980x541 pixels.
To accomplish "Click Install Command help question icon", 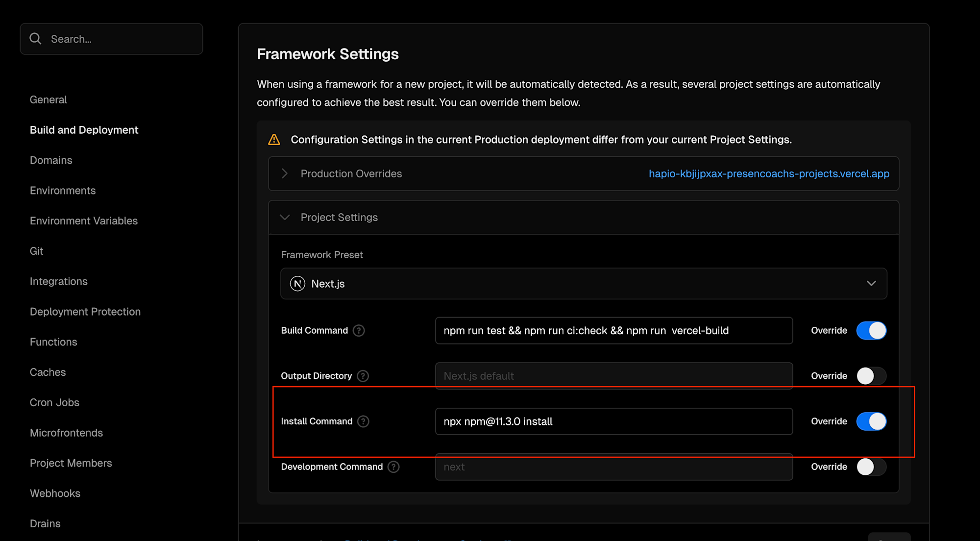I will 363,421.
